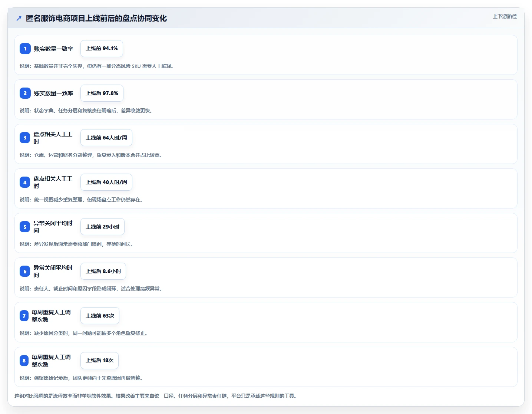Click the note starting 缺少原因分类时
Screen dimensions: 532x414
click(x=84, y=333)
